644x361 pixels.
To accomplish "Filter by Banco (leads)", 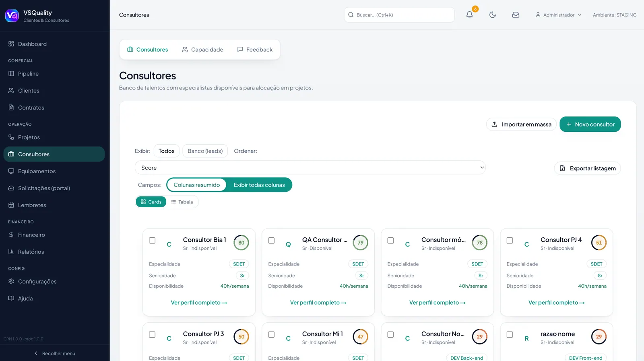I will pos(205,151).
